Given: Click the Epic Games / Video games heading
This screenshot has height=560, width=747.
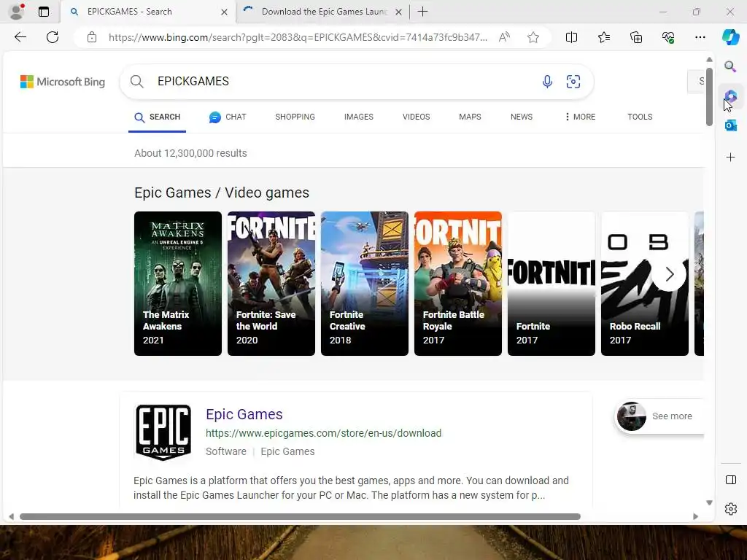Looking at the screenshot, I should tap(222, 192).
